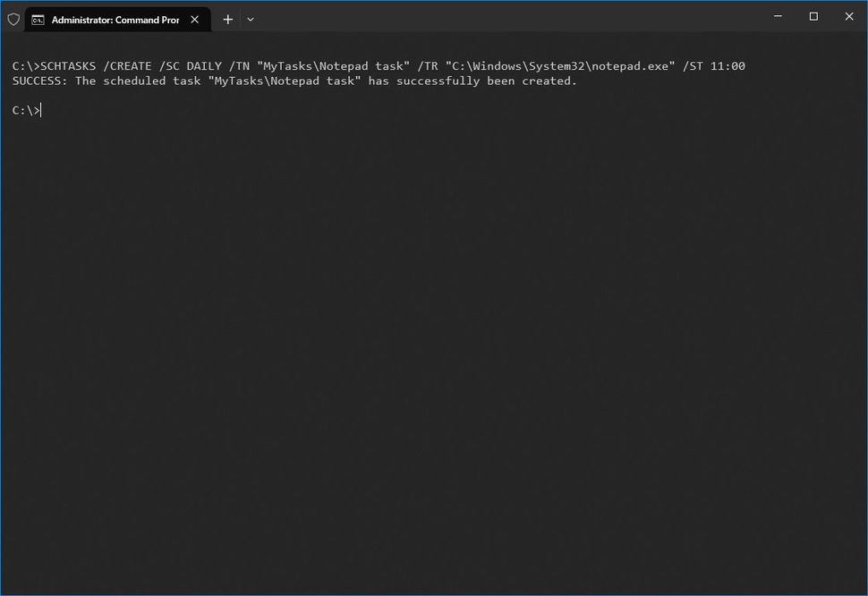Place the cursor at the C:\> prompt

click(x=24, y=109)
